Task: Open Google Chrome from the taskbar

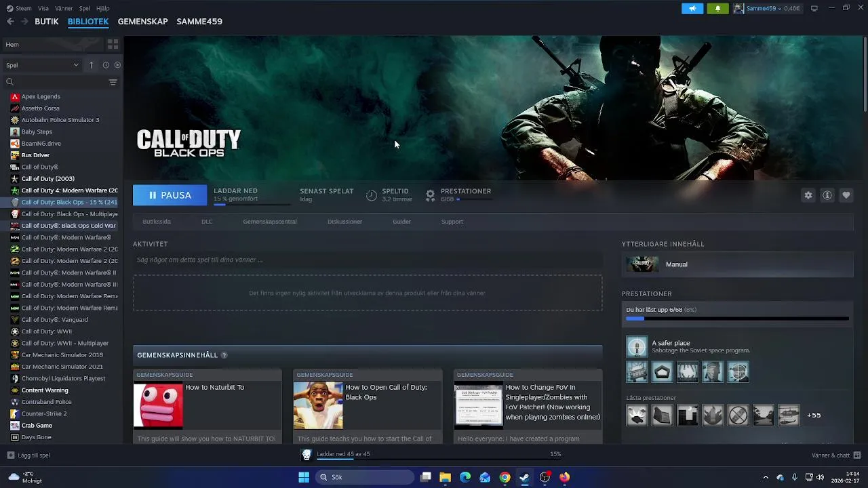Action: [x=505, y=477]
